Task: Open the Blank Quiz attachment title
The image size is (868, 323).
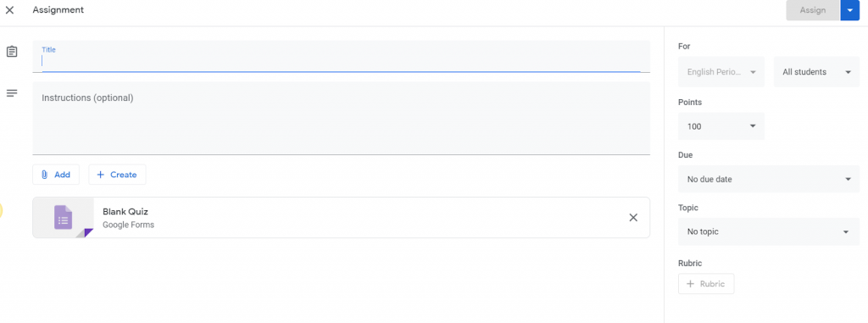Action: click(125, 212)
